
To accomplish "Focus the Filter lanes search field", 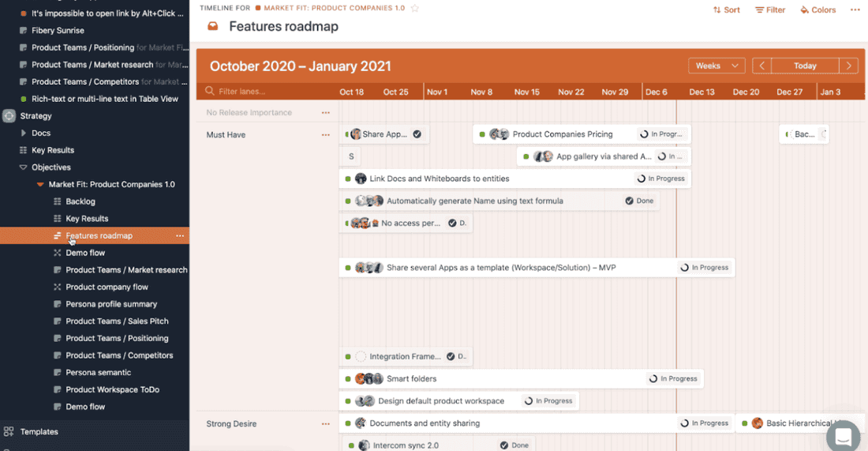I will [266, 92].
